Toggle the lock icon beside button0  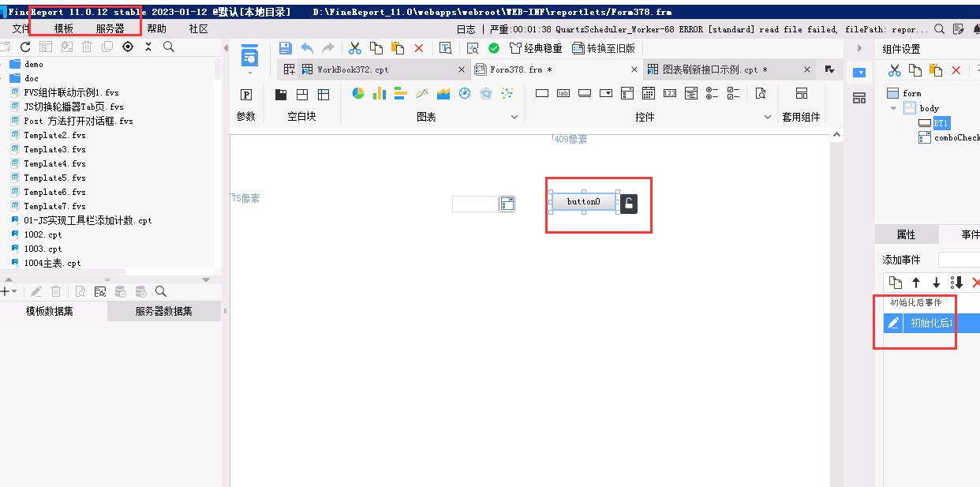tap(628, 204)
